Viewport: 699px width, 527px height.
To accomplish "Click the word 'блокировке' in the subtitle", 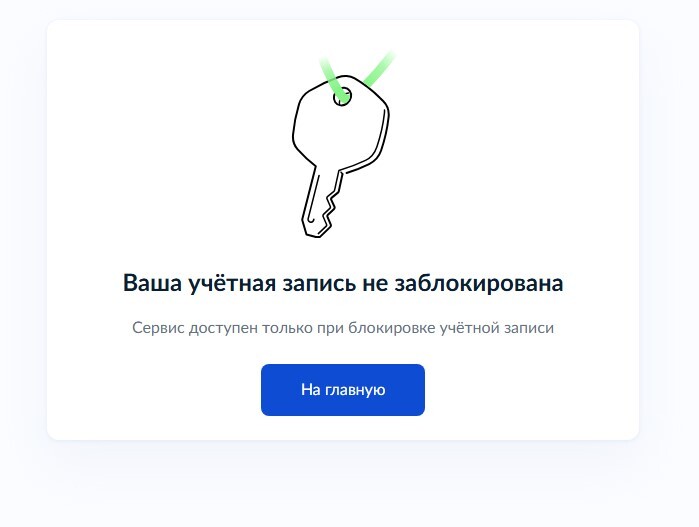I will tap(392, 328).
